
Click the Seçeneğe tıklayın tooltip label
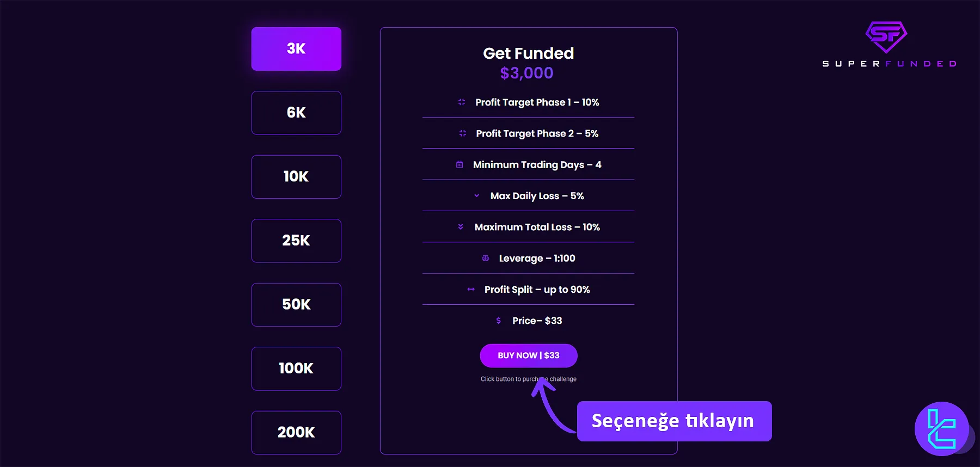click(x=674, y=421)
